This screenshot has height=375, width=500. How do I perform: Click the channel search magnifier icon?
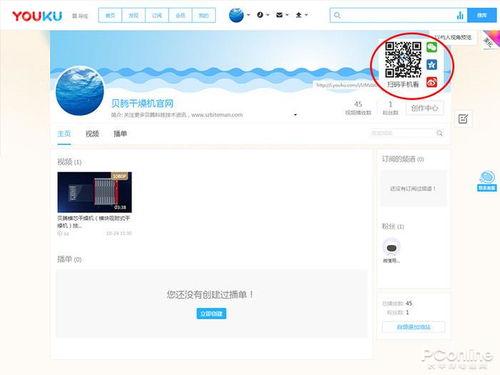pyautogui.click(x=440, y=133)
